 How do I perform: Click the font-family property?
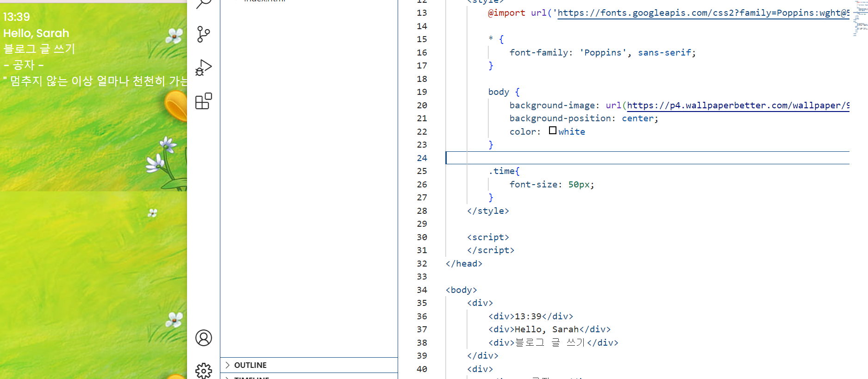coord(539,53)
